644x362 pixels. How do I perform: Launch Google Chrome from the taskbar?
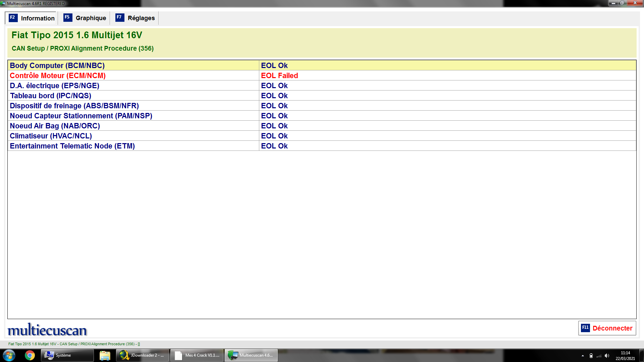click(30, 355)
